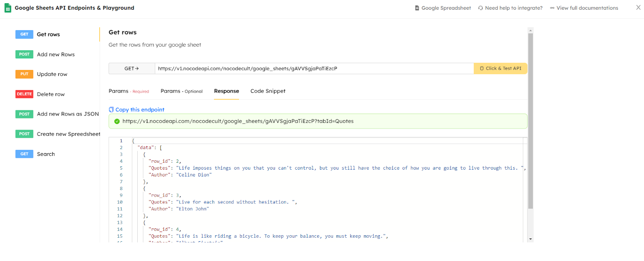Screen dimensions: 644x261
Task: Open View full documentations link
Action: 587,8
